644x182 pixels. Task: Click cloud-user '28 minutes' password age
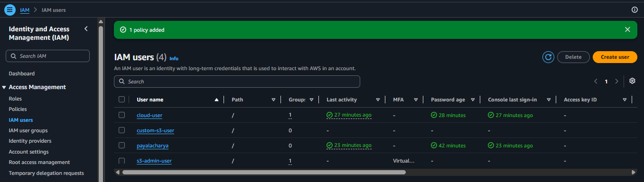[x=448, y=115]
